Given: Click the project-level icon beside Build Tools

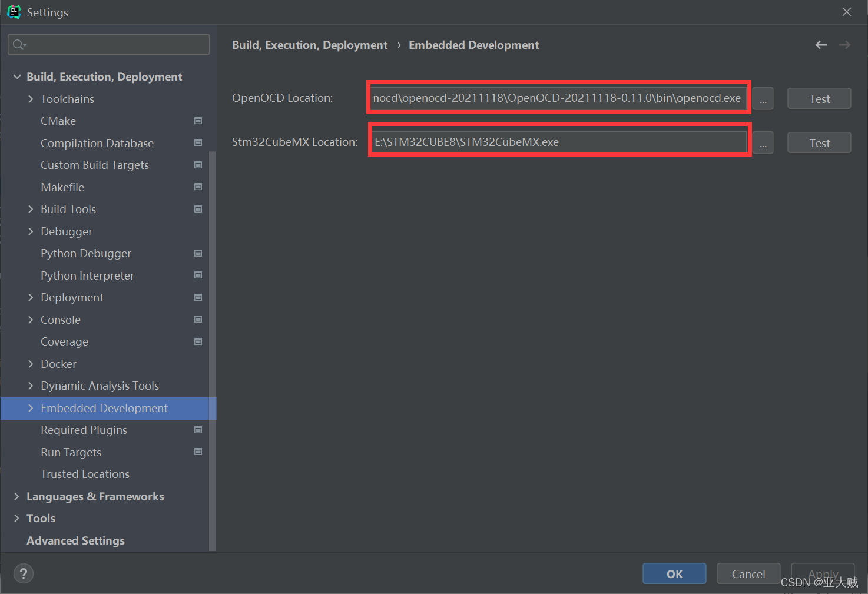Looking at the screenshot, I should click(198, 209).
